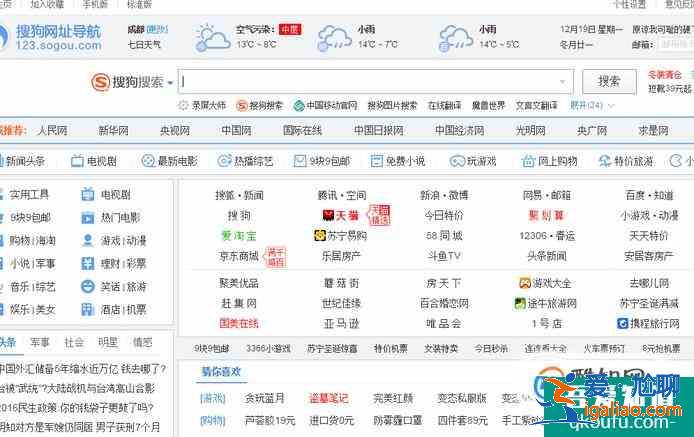Click the 酒店|机票 building icon
The width and height of the screenshot is (694, 437).
(x=88, y=309)
